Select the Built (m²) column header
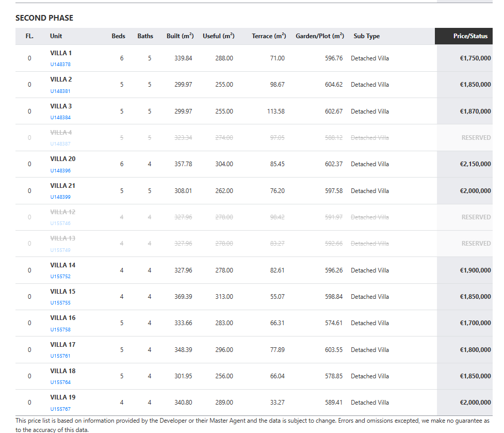 (x=180, y=36)
